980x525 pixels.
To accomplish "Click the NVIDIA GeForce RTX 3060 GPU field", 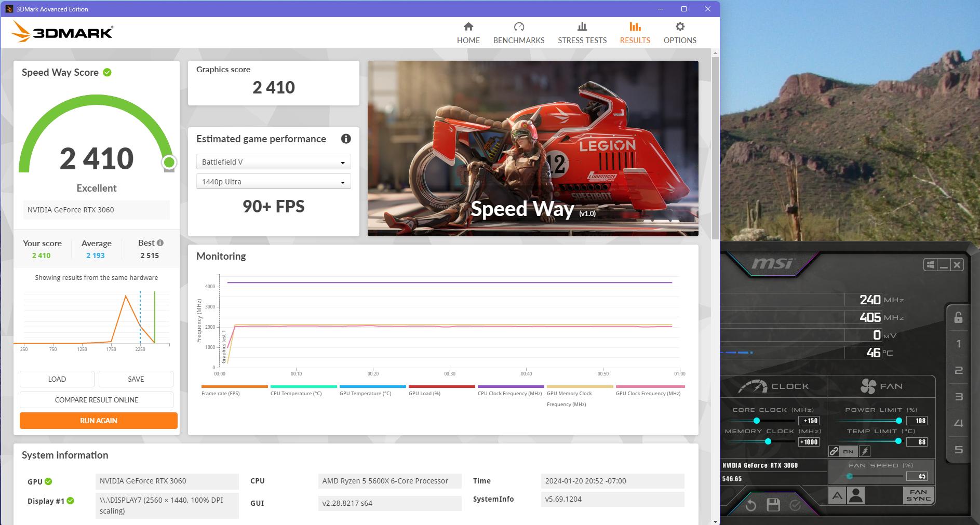I will point(167,481).
